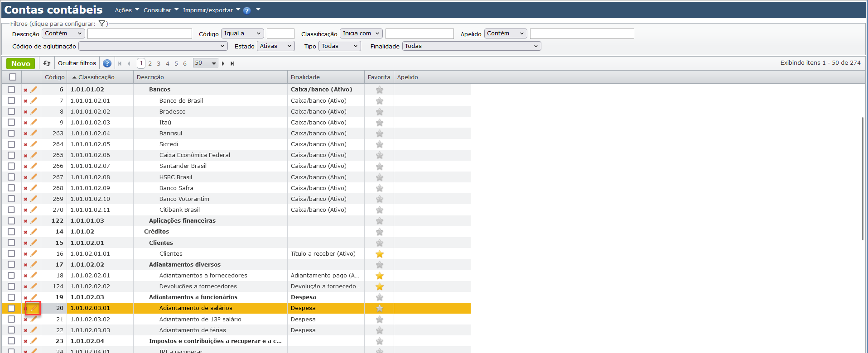Check the select-all checkbox in table header
The height and width of the screenshot is (353, 868).
(x=13, y=77)
